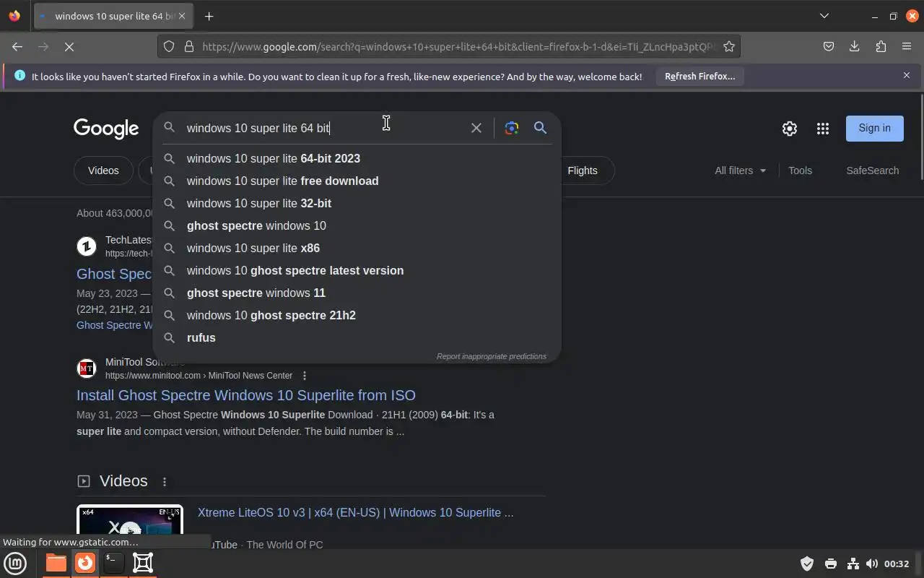Open the update manager shield tray icon
924x578 pixels.
tap(807, 564)
